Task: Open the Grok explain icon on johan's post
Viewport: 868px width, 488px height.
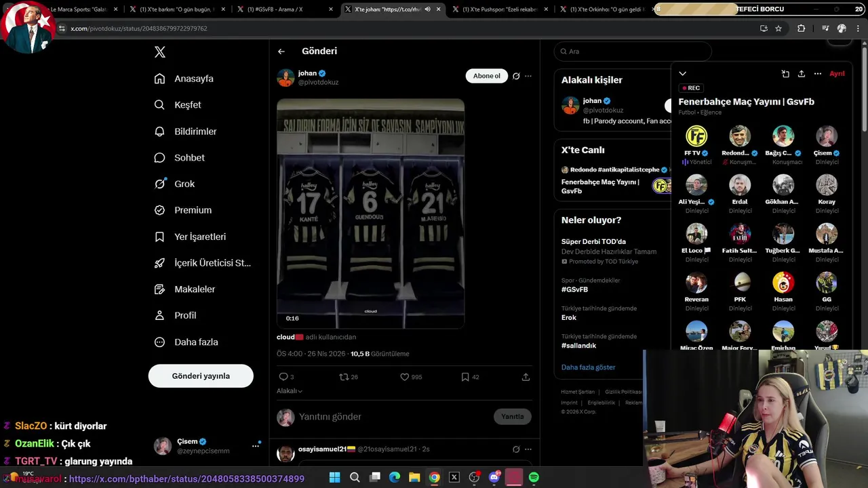Action: (516, 76)
